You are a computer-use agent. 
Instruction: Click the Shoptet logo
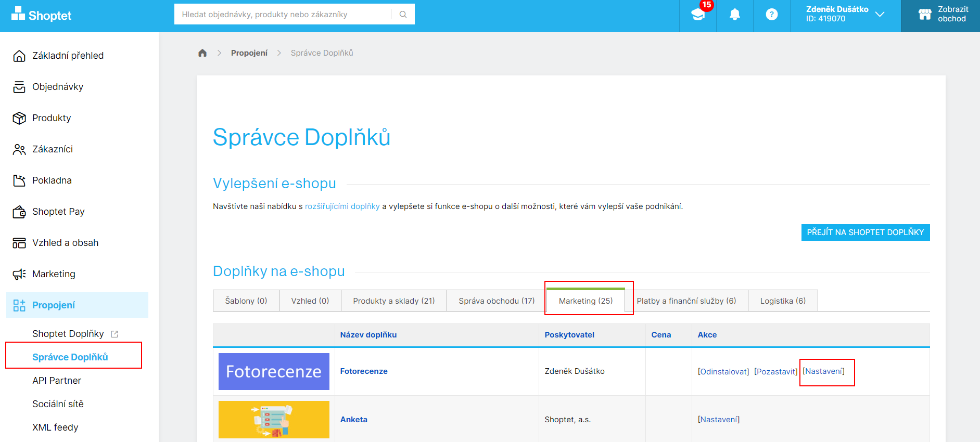coord(42,15)
